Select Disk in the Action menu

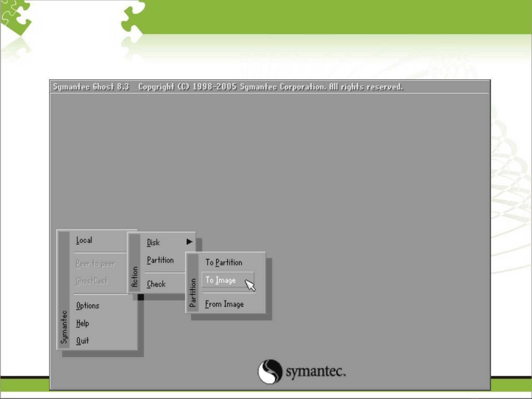coord(153,243)
